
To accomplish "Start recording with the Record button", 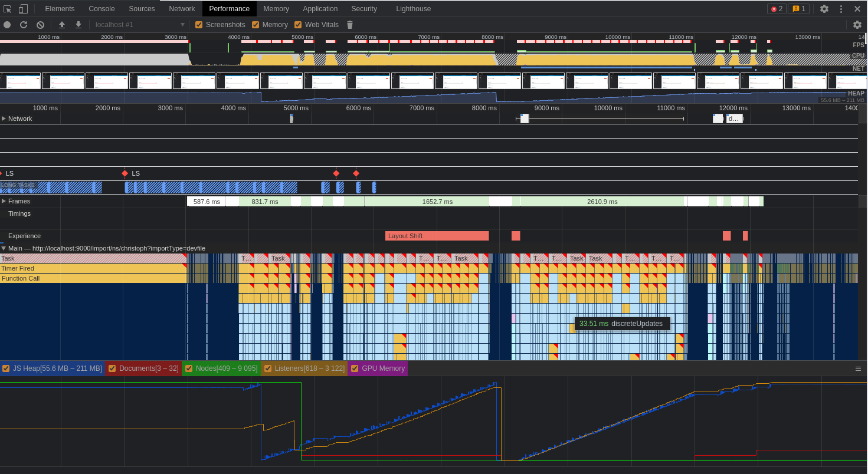I will (7, 25).
